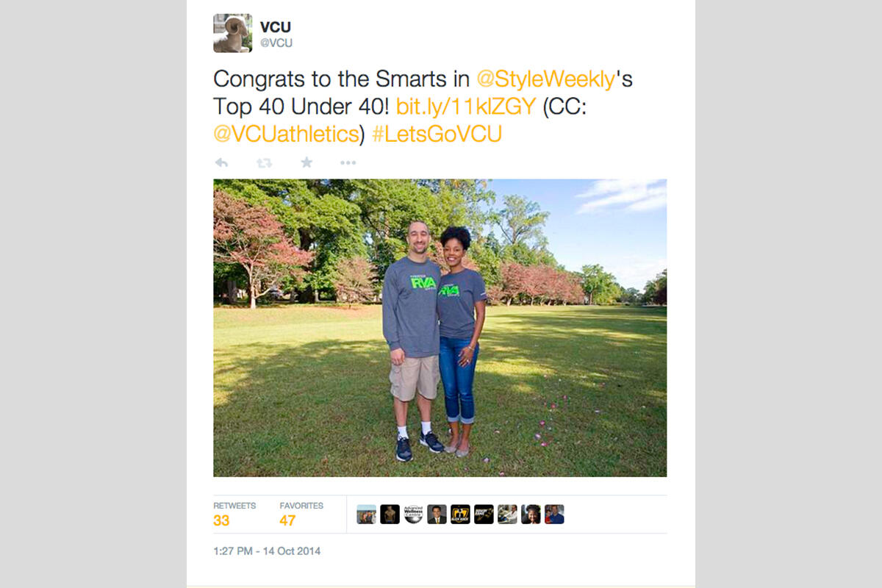This screenshot has width=882, height=588.
Task: Expand the couple photo in the tweet
Action: pos(440,328)
